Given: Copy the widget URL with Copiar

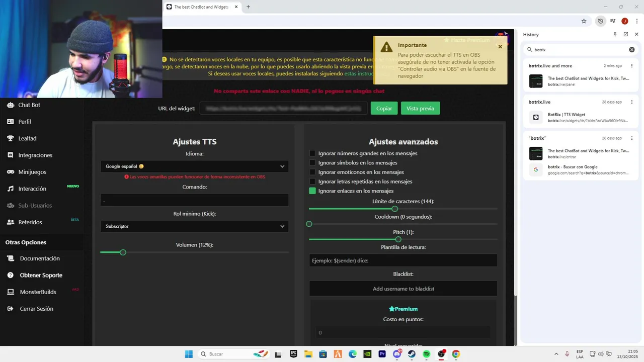Looking at the screenshot, I should (384, 108).
